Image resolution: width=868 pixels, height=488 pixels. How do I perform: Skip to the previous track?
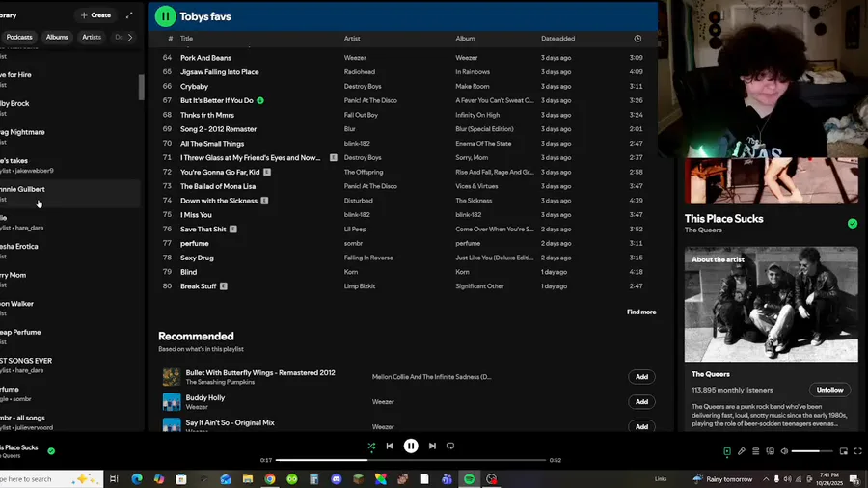[390, 446]
